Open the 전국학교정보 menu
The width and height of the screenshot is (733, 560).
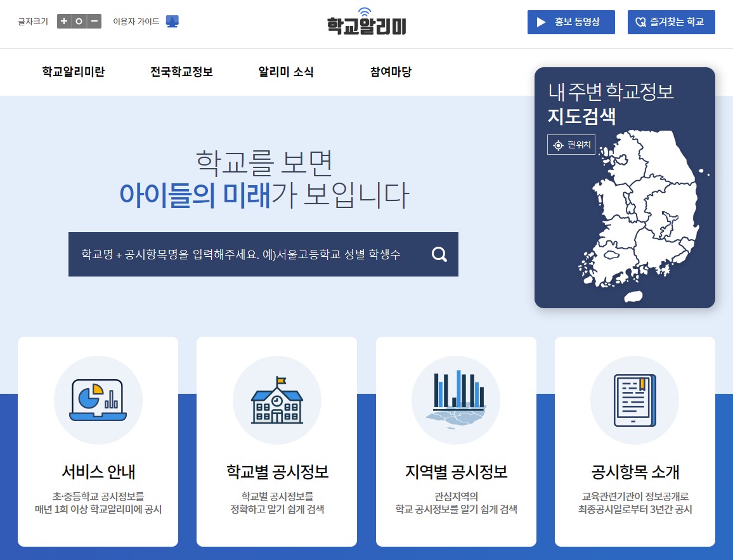pyautogui.click(x=180, y=72)
